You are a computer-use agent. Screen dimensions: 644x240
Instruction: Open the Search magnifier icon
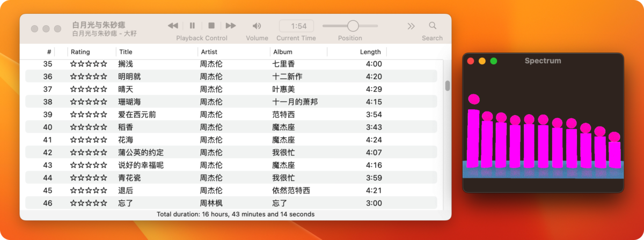pyautogui.click(x=433, y=25)
